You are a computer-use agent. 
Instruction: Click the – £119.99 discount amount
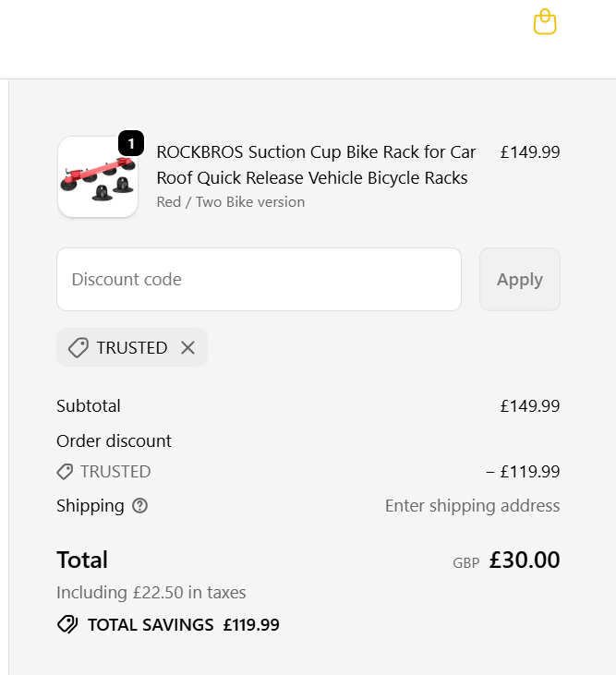[523, 472]
